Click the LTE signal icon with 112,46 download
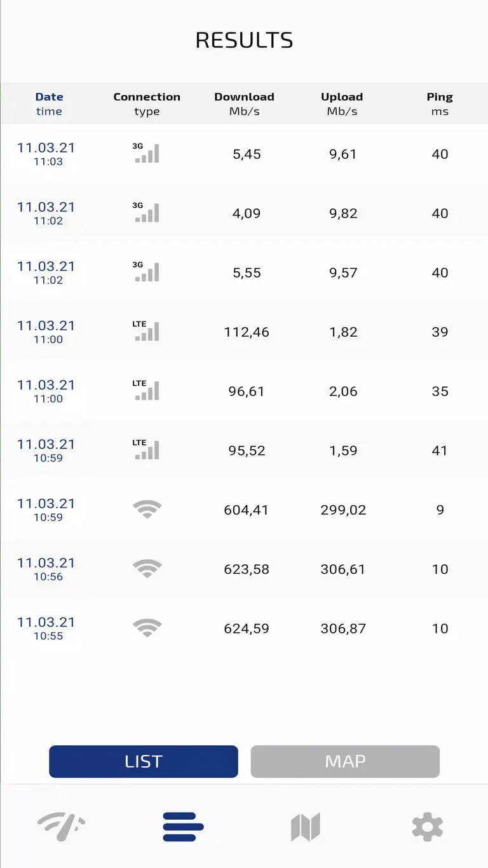The height and width of the screenshot is (868, 488). (147, 332)
